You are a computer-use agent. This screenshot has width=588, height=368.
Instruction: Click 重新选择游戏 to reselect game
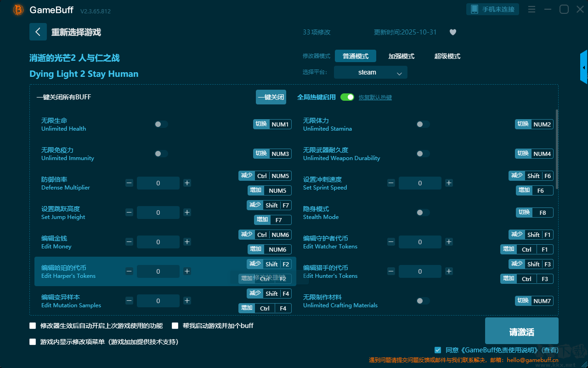(76, 32)
